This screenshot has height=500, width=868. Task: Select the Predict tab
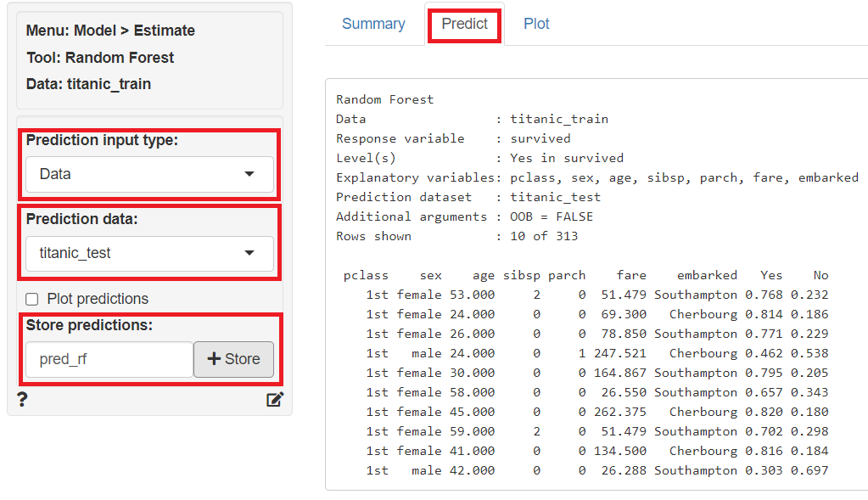tap(464, 24)
